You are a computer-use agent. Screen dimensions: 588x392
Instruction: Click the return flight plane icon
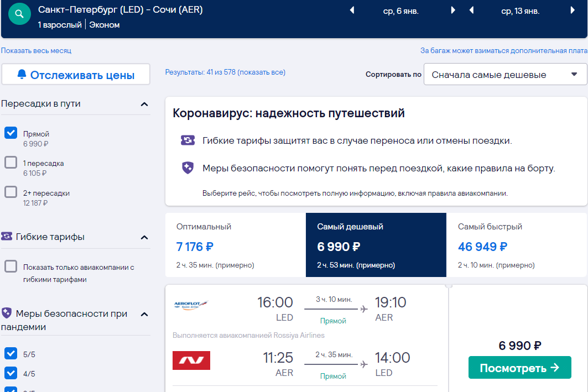coord(364,364)
